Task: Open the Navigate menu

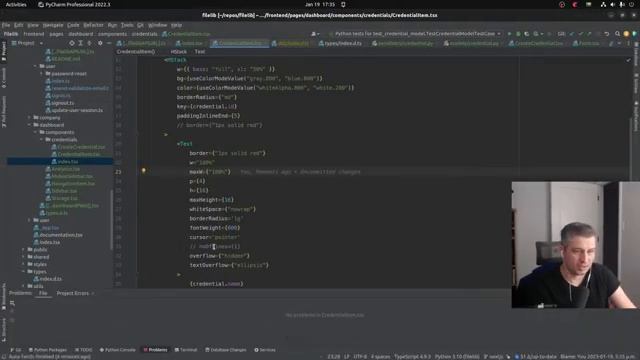Action: [53, 25]
